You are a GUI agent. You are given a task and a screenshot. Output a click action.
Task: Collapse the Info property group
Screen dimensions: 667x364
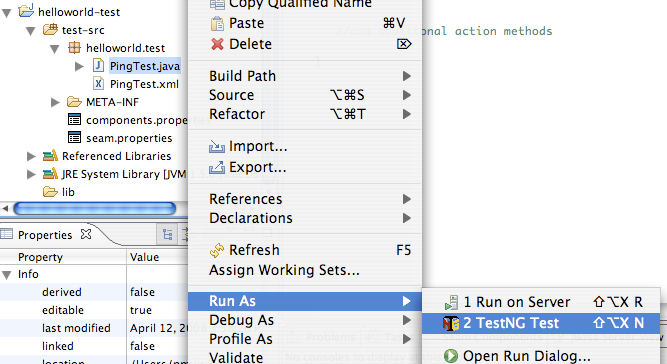(x=7, y=275)
